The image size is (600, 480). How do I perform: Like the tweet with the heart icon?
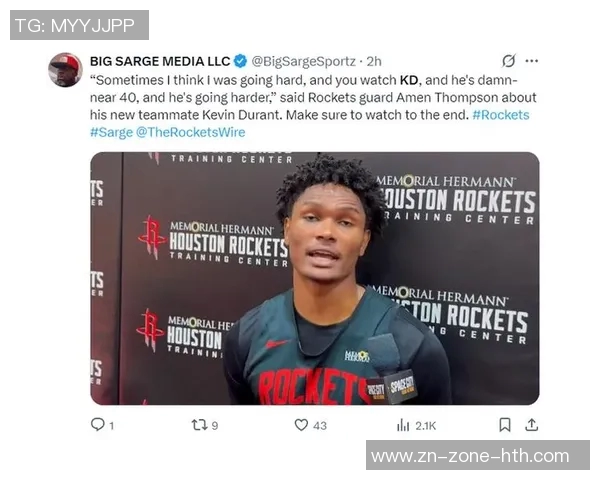(x=301, y=425)
